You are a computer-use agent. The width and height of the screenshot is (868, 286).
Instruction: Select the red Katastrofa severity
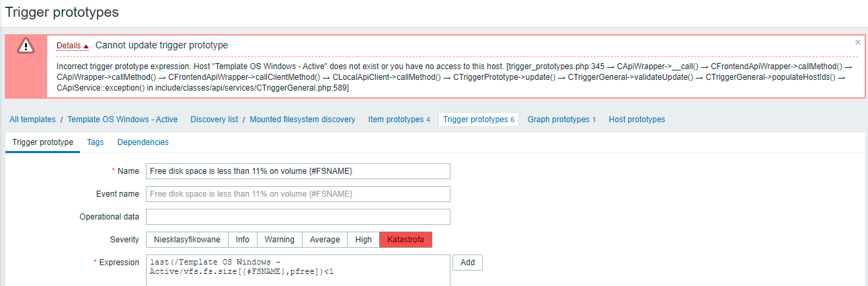(x=406, y=240)
